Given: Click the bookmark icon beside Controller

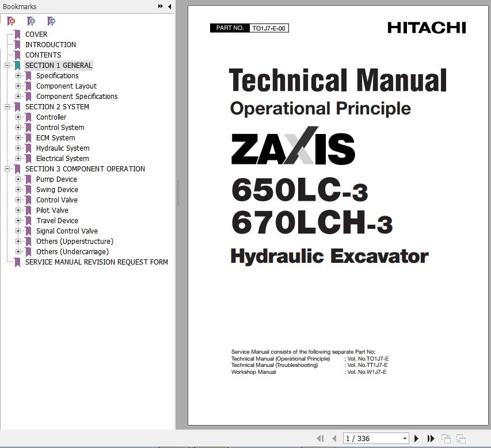Looking at the screenshot, I should tap(29, 117).
